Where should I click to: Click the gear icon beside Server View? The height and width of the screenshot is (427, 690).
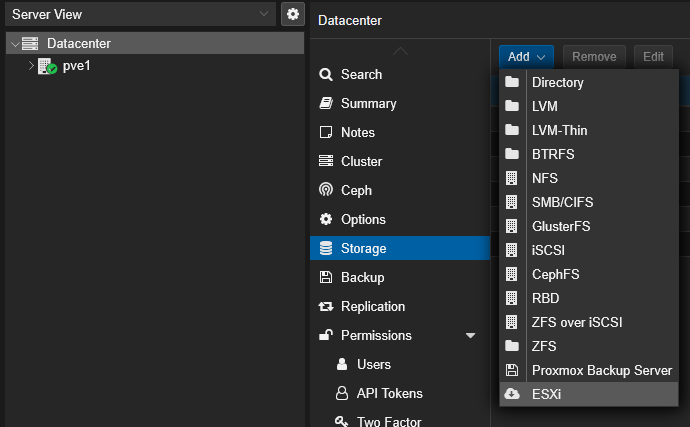[292, 14]
